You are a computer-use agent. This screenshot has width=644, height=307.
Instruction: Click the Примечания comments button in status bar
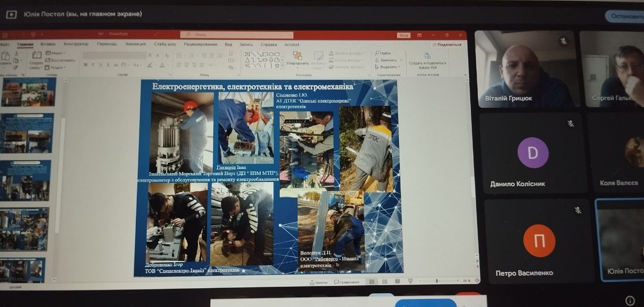pyautogui.click(x=346, y=282)
